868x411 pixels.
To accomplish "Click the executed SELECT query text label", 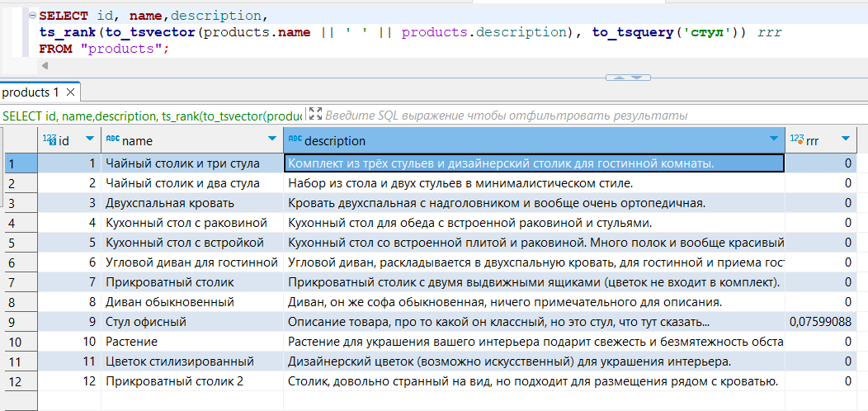I will (152, 116).
